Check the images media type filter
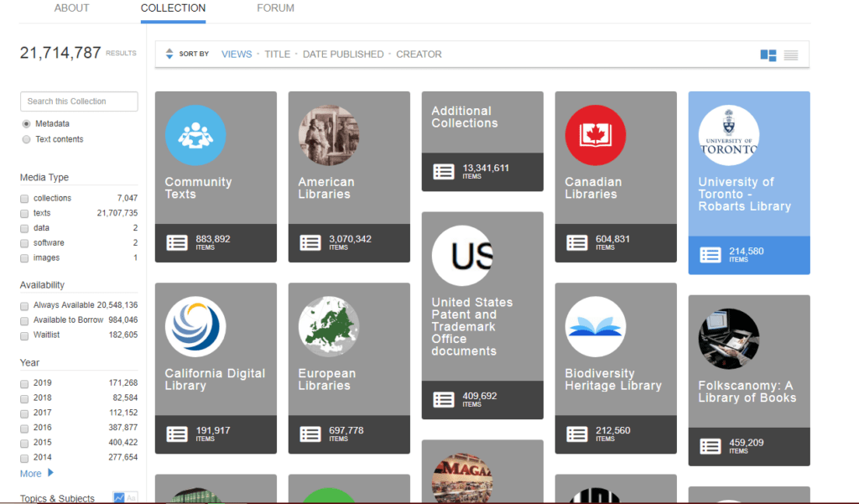 tap(24, 258)
